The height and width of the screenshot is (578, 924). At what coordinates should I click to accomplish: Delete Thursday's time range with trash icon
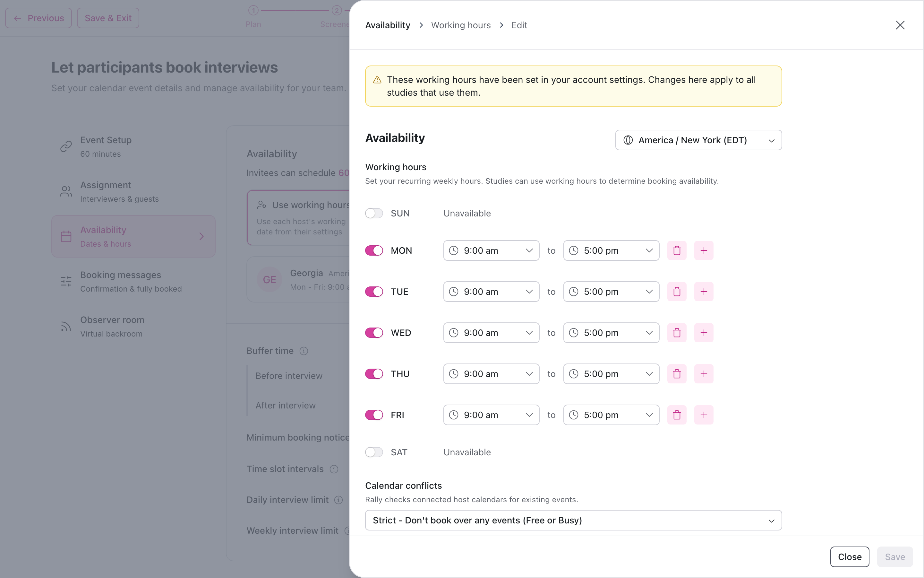pyautogui.click(x=677, y=374)
